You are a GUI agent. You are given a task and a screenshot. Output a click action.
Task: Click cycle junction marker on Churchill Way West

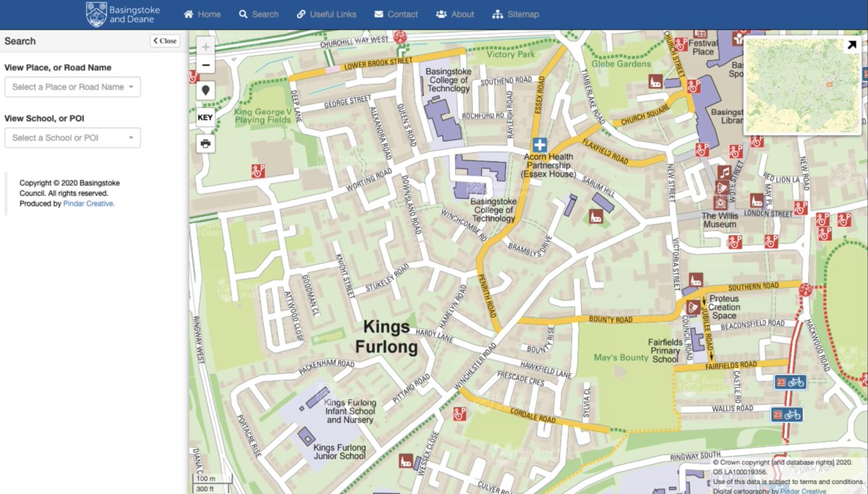(x=400, y=36)
